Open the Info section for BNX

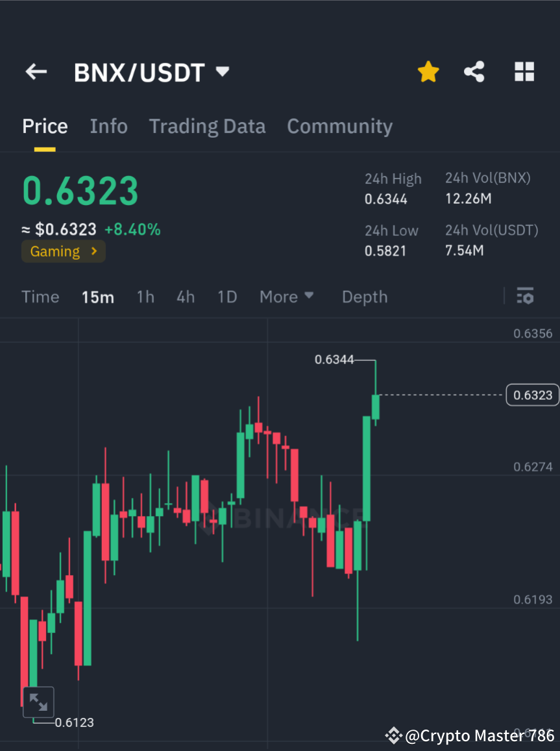(x=108, y=126)
